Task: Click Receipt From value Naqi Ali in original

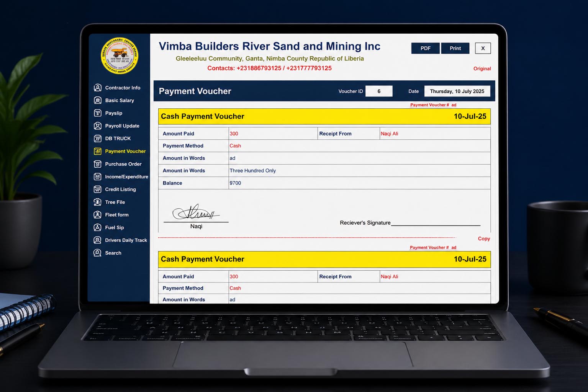Action: click(x=389, y=134)
